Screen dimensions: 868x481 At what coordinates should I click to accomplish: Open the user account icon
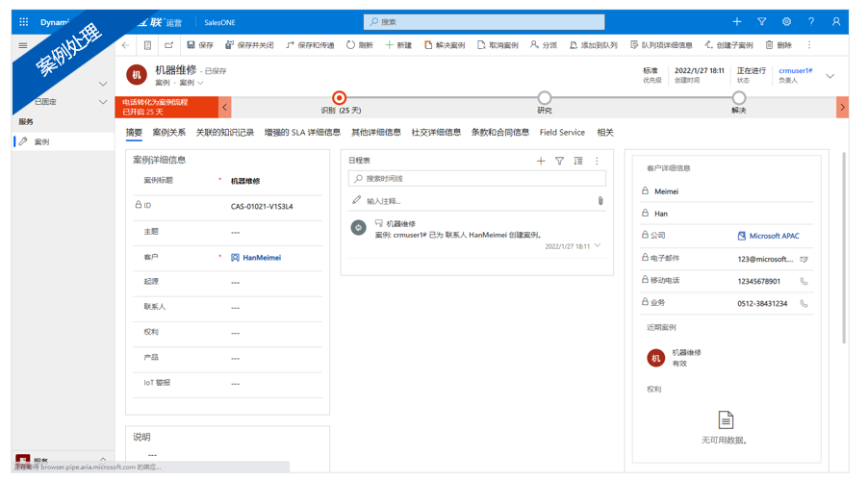(836, 21)
